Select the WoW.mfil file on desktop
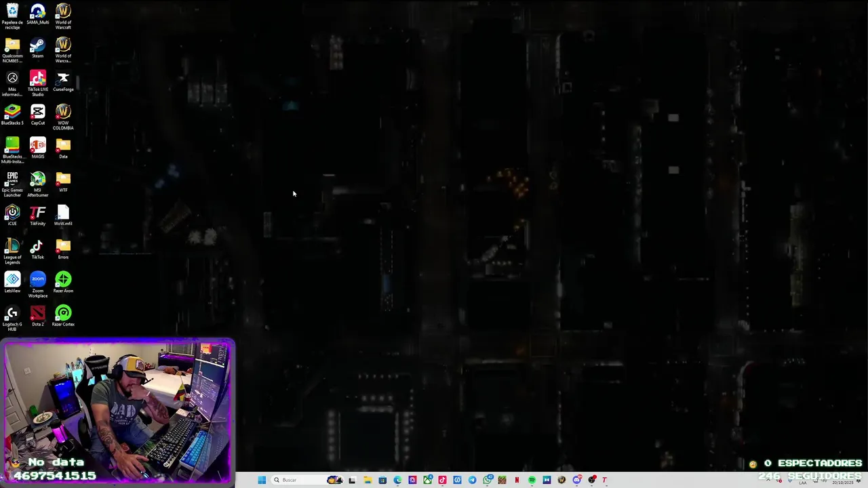Screen dimensions: 868x488 click(63, 216)
